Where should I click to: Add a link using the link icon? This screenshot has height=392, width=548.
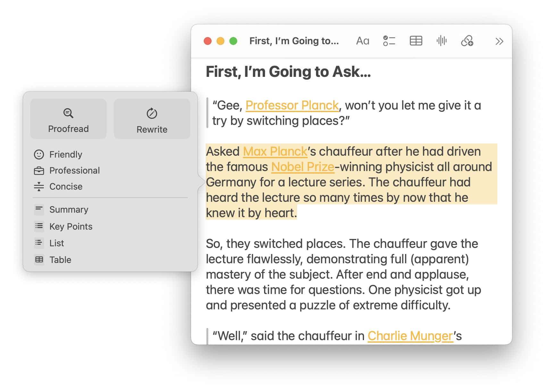tap(467, 41)
